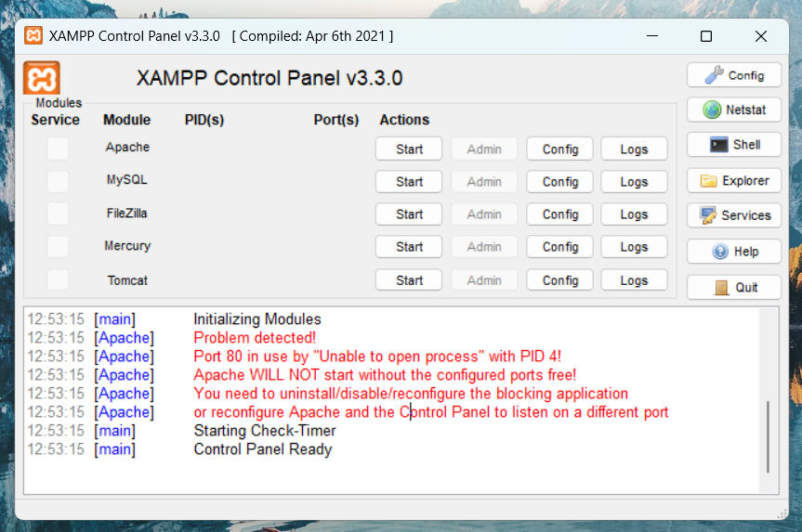Open the Netstat tool
This screenshot has width=802, height=532.
click(x=734, y=110)
